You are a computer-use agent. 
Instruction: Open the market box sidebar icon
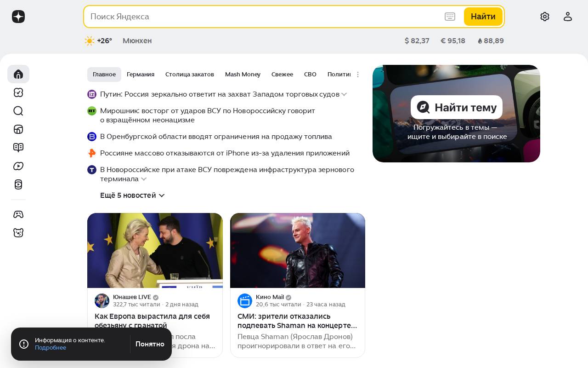(x=18, y=129)
